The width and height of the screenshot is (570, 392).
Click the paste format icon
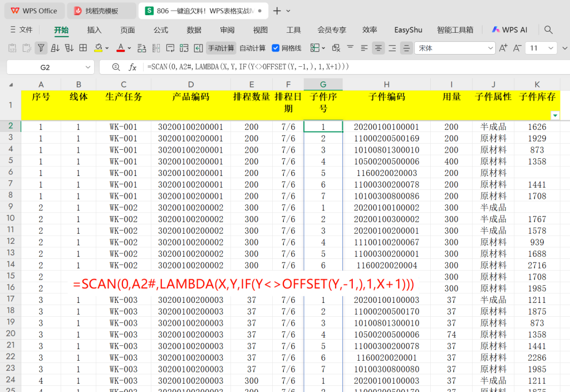pyautogui.click(x=27, y=48)
